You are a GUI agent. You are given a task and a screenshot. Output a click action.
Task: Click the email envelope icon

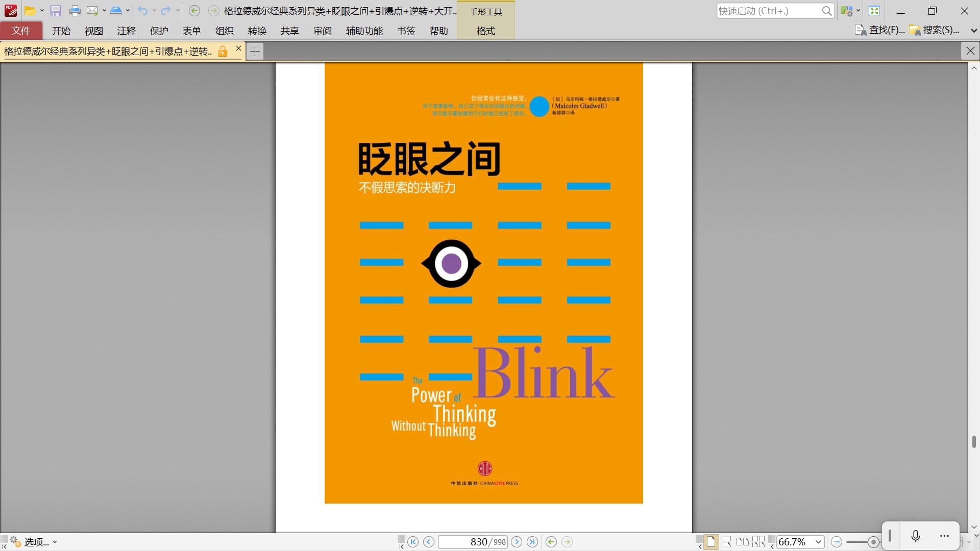(x=92, y=11)
